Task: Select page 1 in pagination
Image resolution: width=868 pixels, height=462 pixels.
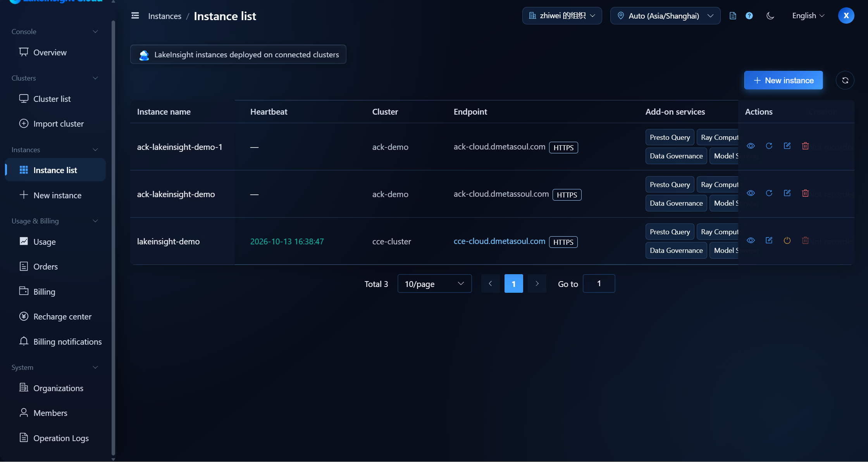Action: [513, 284]
